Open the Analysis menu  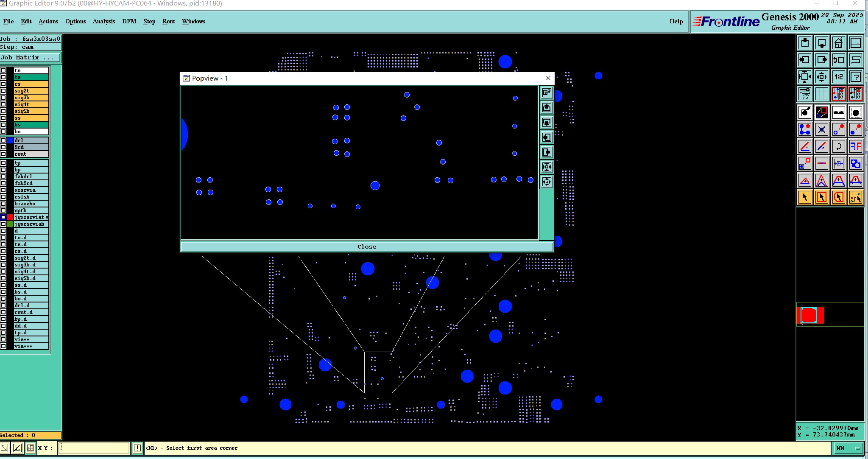click(103, 21)
